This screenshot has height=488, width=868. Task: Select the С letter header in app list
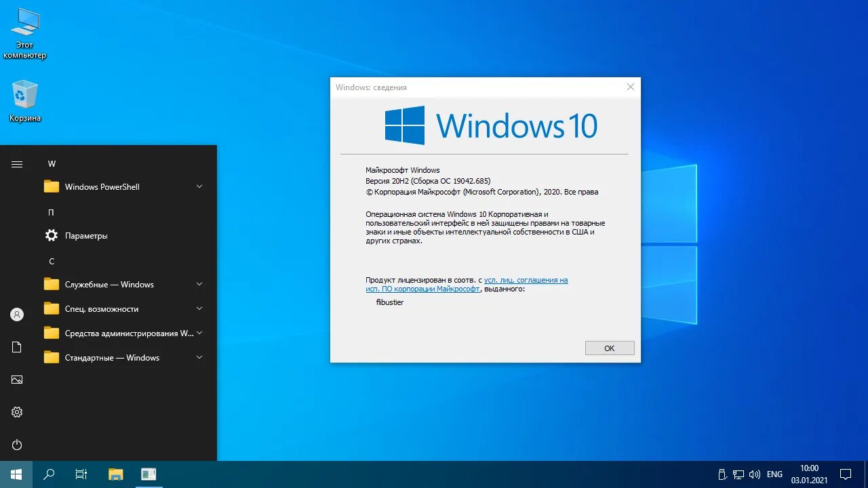(52, 261)
